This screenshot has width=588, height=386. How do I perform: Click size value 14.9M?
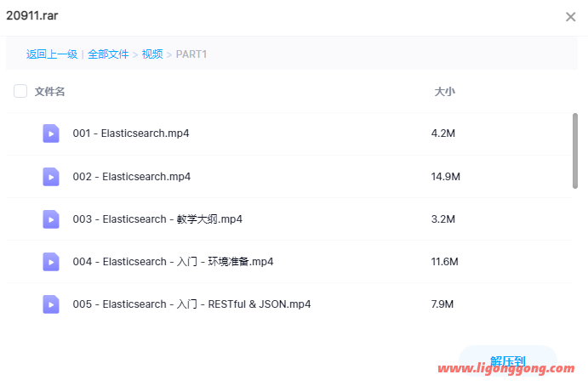[x=446, y=177]
